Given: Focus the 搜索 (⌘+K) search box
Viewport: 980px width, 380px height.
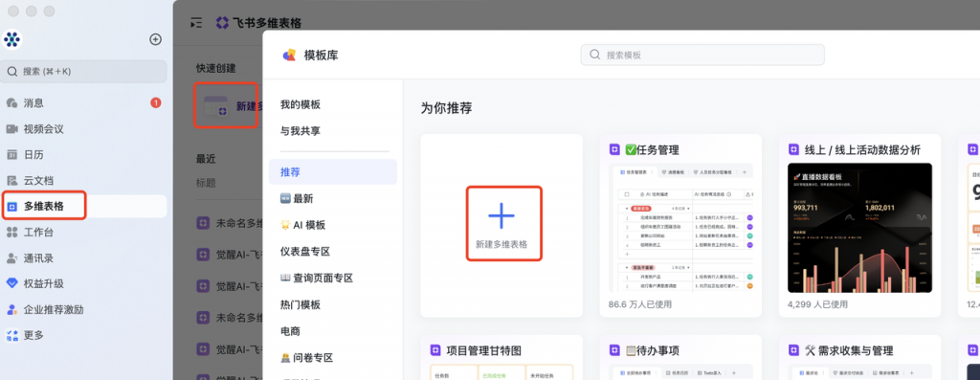Looking at the screenshot, I should [84, 71].
